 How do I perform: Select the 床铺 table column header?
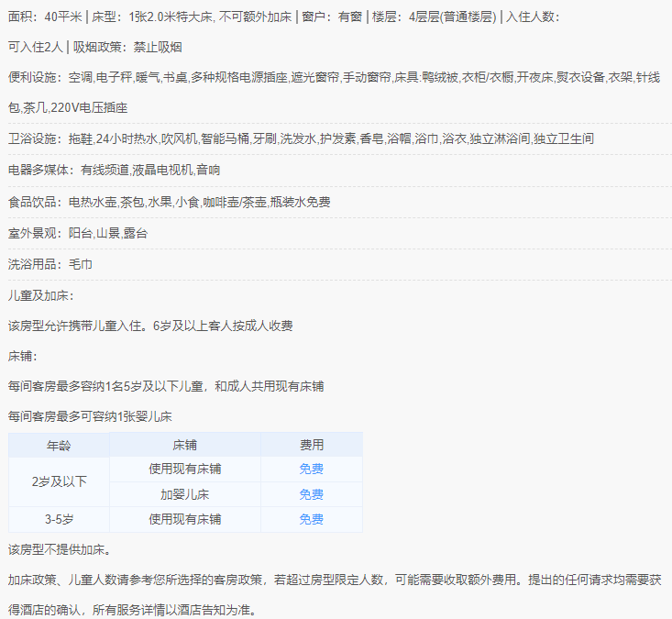pos(184,446)
